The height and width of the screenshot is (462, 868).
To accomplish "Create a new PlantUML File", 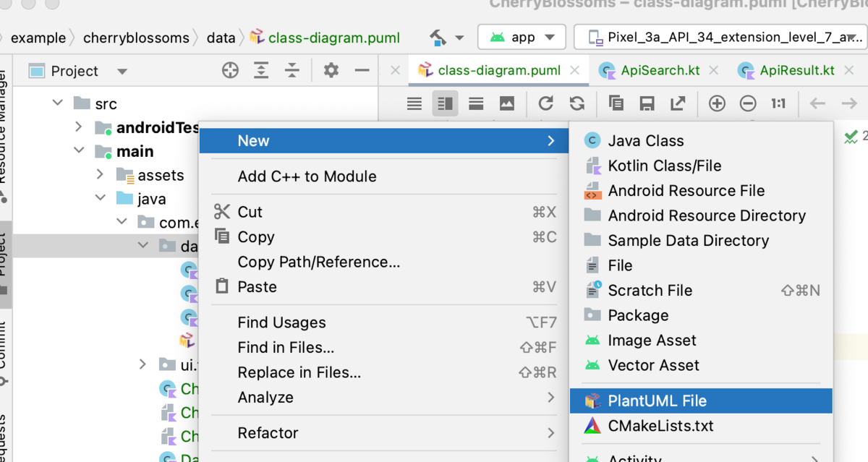I will 701,401.
